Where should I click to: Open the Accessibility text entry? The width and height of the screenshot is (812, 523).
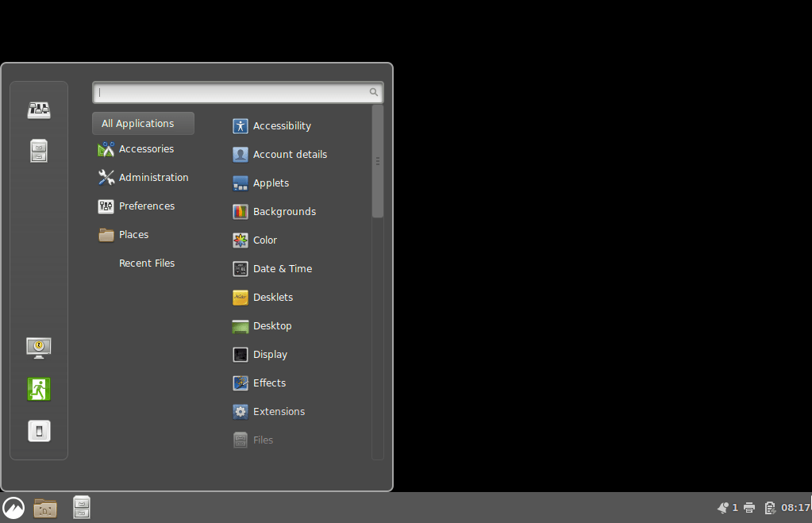283,126
